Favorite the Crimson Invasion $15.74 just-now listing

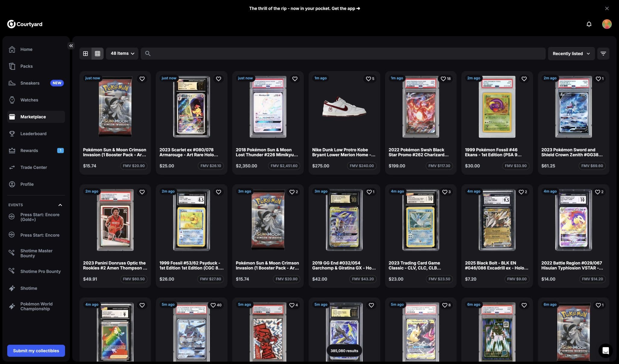pyautogui.click(x=142, y=79)
